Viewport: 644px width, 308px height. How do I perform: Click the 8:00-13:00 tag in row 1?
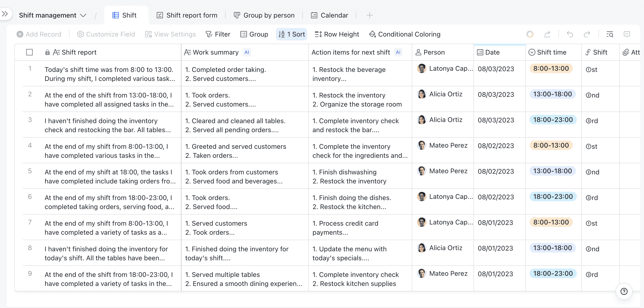point(551,68)
